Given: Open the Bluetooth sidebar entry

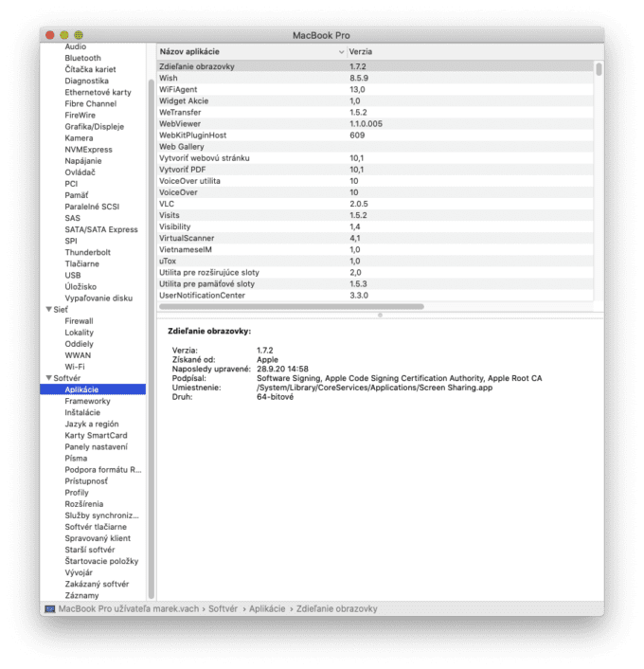Looking at the screenshot, I should click(x=82, y=58).
